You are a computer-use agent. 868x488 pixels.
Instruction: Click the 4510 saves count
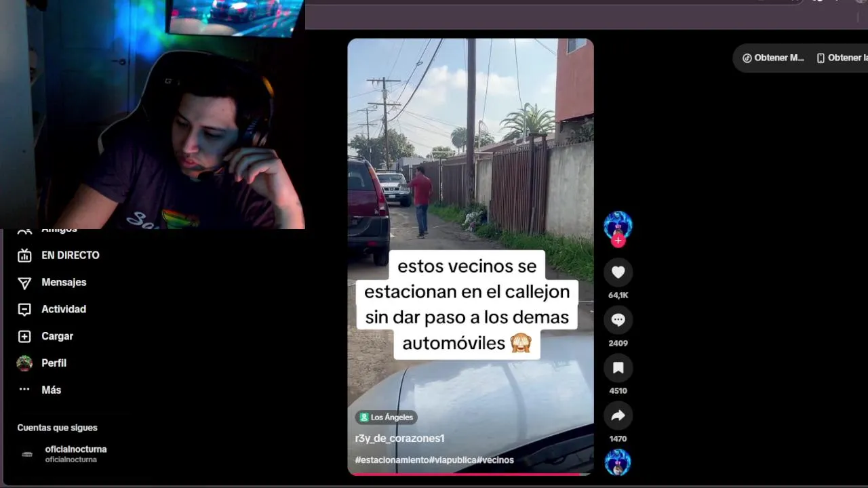click(618, 391)
